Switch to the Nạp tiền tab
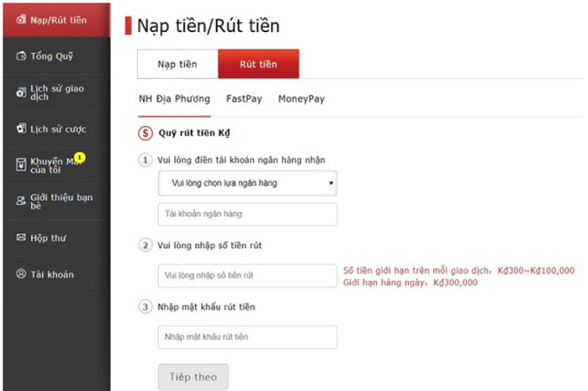This screenshot has width=588, height=391. [x=177, y=64]
